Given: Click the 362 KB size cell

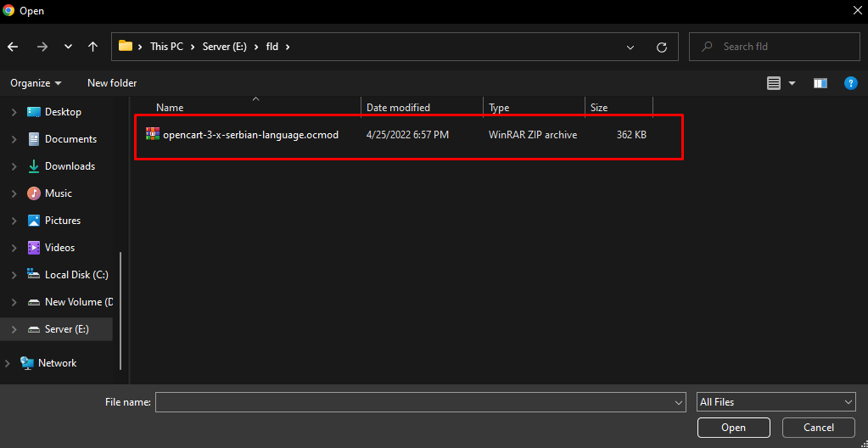Looking at the screenshot, I should [x=631, y=135].
